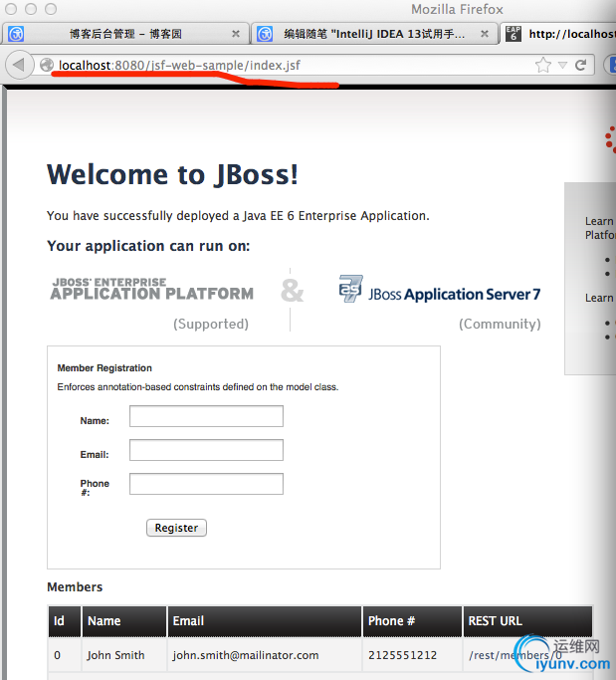This screenshot has width=616, height=680.
Task: Switch to the 编辑随笔 IntelliJ IDEA 13 tab
Action: click(x=374, y=34)
